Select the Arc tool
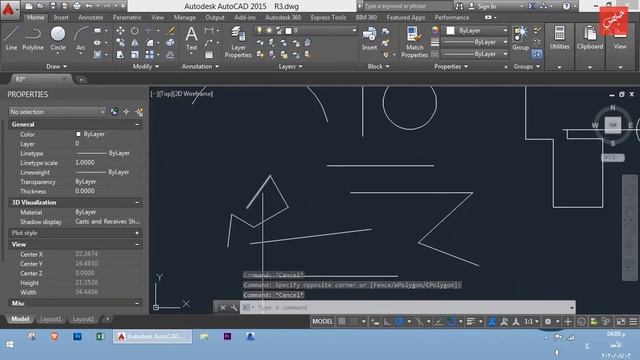This screenshot has width=640, height=360. click(81, 38)
